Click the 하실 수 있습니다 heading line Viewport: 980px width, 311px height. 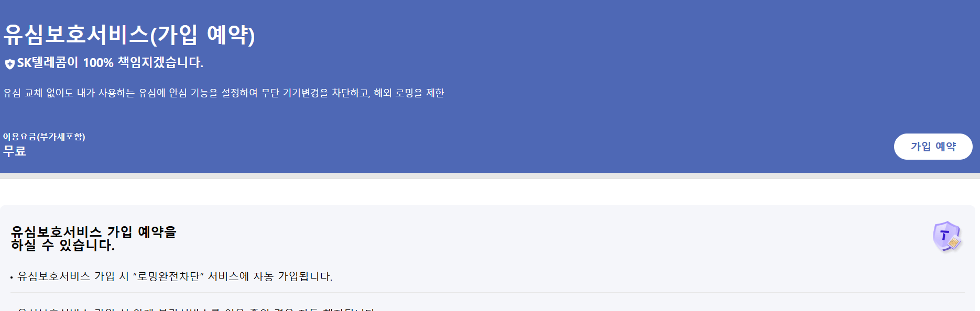click(x=63, y=245)
